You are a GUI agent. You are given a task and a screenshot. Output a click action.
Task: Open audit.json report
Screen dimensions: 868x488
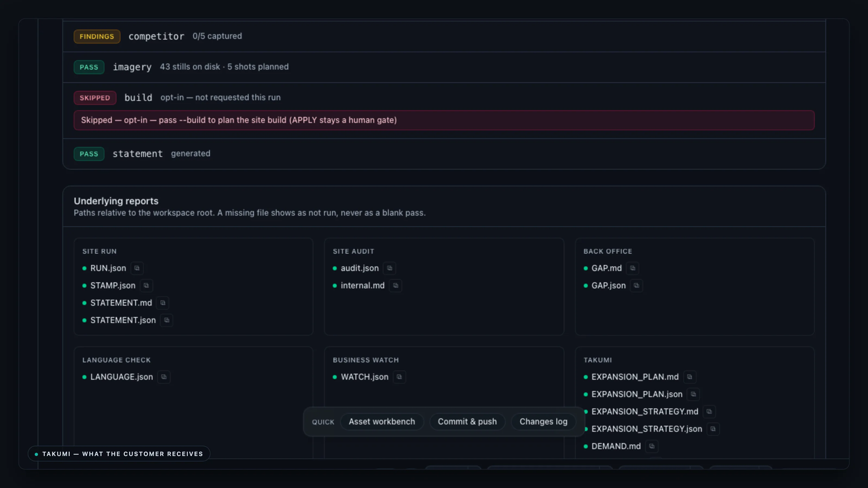coord(360,268)
